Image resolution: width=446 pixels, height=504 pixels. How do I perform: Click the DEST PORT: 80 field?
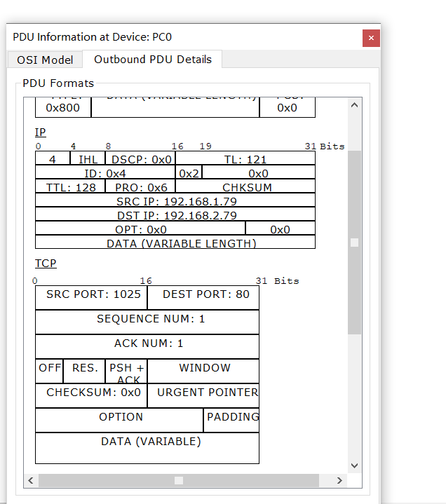click(203, 298)
